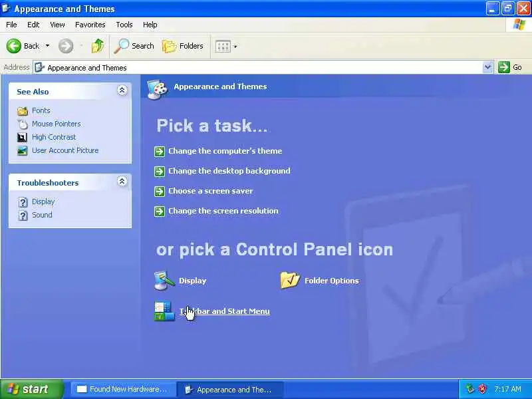This screenshot has width=532, height=399.
Task: Open the Views toolbar icon
Action: (223, 47)
